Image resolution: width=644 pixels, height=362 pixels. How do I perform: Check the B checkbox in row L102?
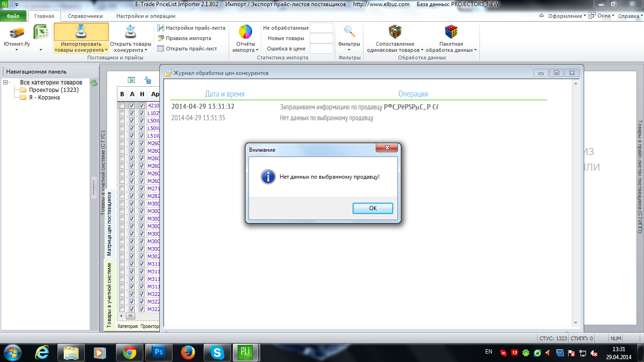122,113
